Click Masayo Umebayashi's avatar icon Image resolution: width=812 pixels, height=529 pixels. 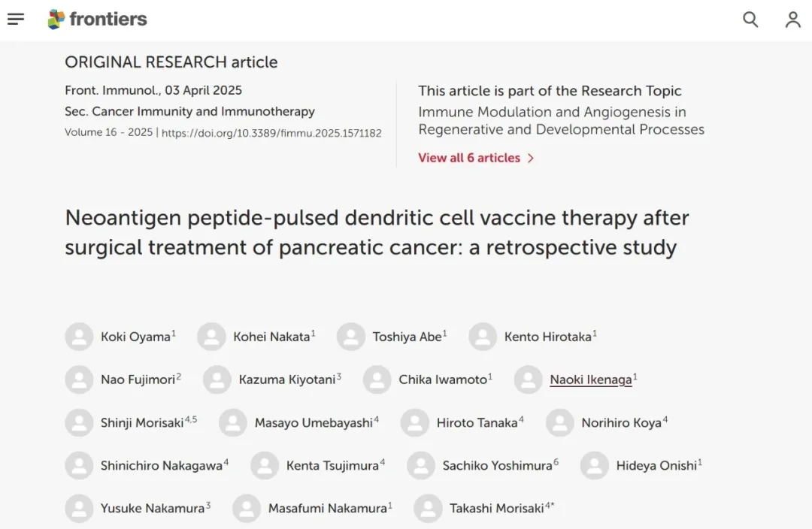[233, 422]
